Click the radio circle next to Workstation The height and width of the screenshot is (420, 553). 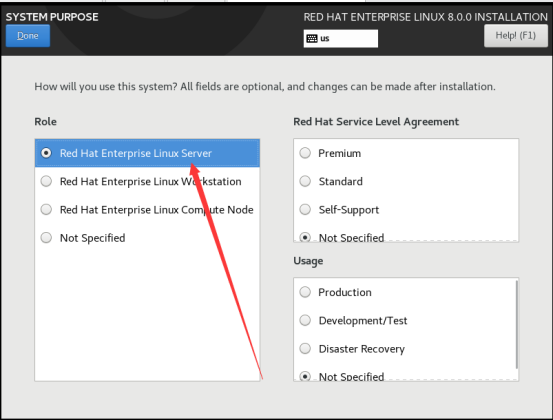click(46, 181)
